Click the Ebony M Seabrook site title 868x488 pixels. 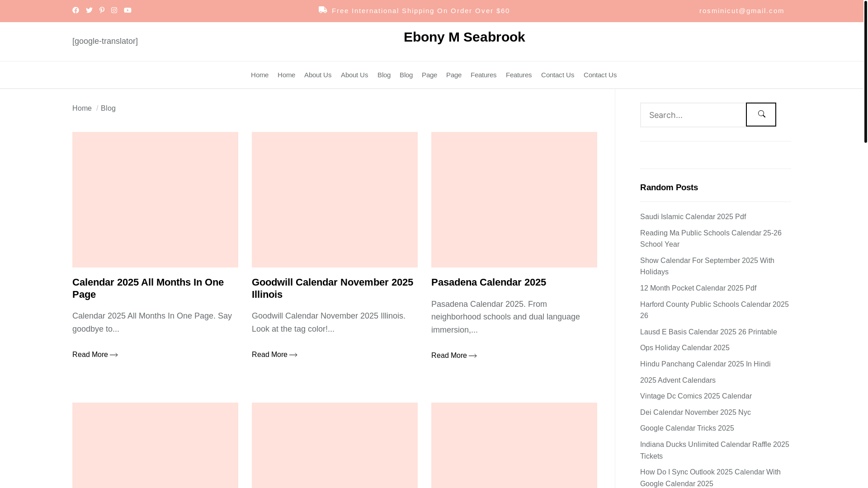coord(464,37)
